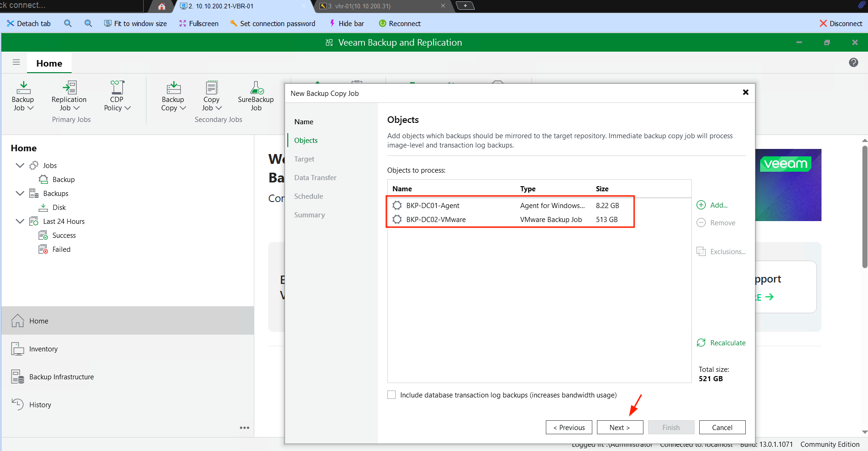This screenshot has height=451, width=868.
Task: Click the Exclusions icon
Action: coord(701,251)
